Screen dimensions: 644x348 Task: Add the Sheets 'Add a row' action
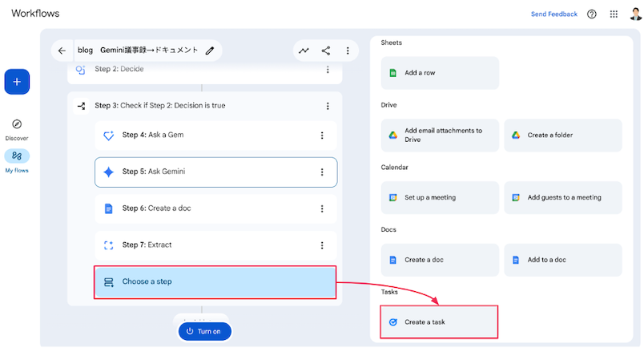(440, 73)
